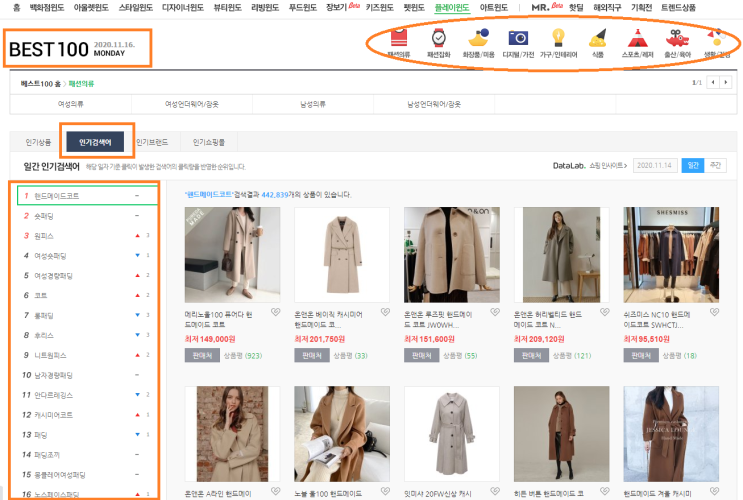
Task: Switch to 인기쇼핑몰 tab
Action: click(x=209, y=142)
